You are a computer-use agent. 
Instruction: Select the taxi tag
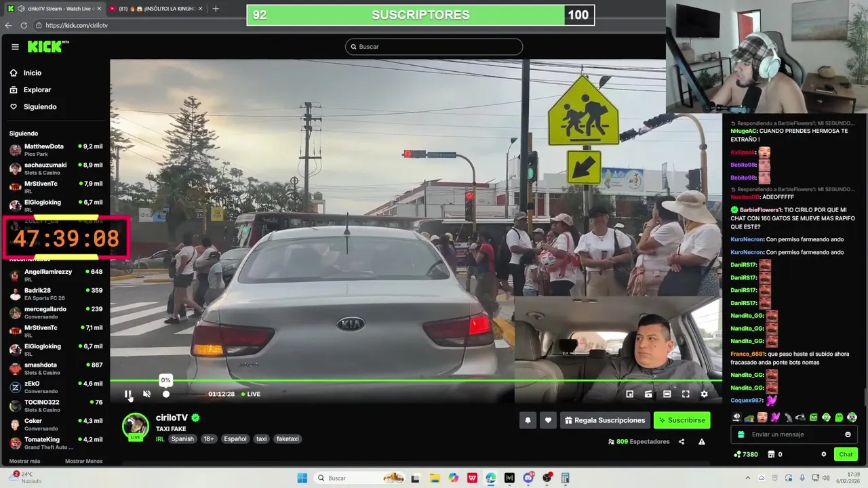click(261, 439)
